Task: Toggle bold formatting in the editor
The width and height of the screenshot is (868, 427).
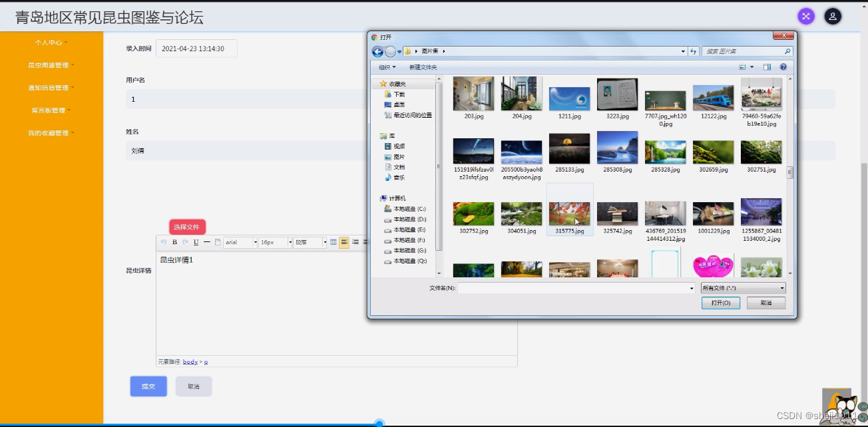Action: tap(175, 242)
